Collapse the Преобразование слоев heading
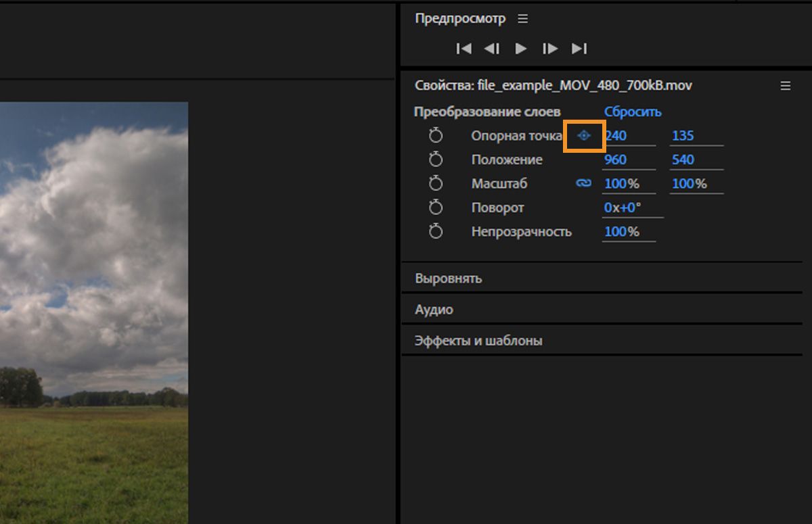Screen dimensions: 812x524 pyautogui.click(x=487, y=112)
